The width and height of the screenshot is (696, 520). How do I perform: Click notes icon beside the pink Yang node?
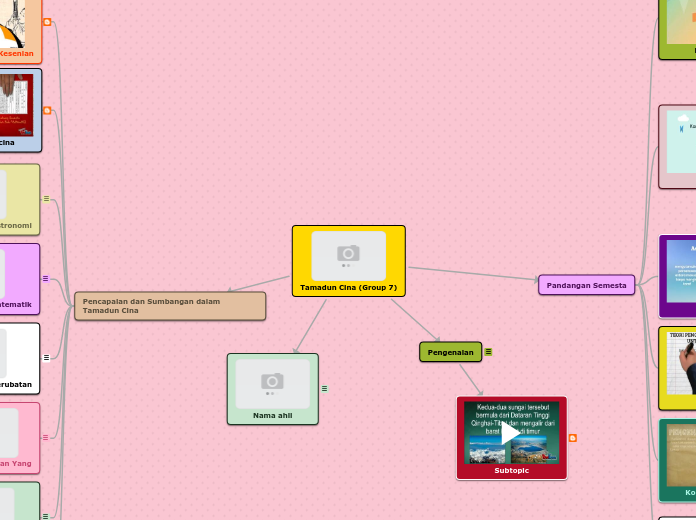click(46, 437)
